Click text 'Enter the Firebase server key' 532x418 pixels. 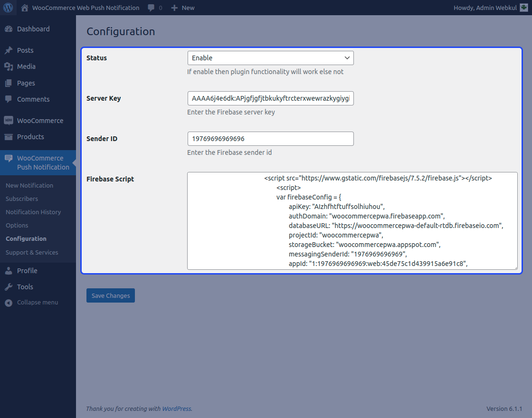click(x=231, y=112)
